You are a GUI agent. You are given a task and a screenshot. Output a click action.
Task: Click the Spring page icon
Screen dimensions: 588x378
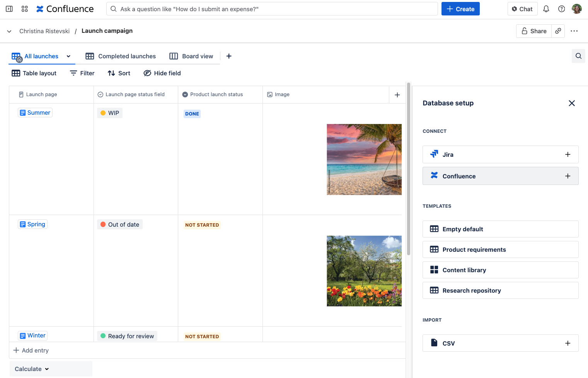pos(23,224)
